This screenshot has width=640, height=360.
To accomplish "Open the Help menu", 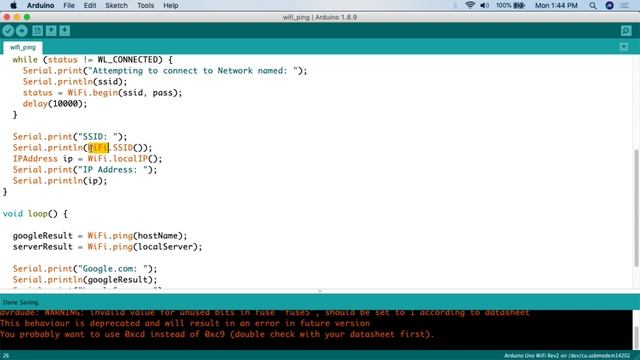I will tap(171, 5).
